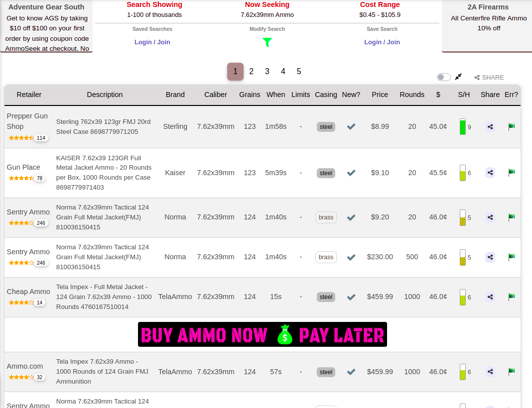
Task: Flag an error on Prepper Gun Shop row
Action: coord(511,127)
